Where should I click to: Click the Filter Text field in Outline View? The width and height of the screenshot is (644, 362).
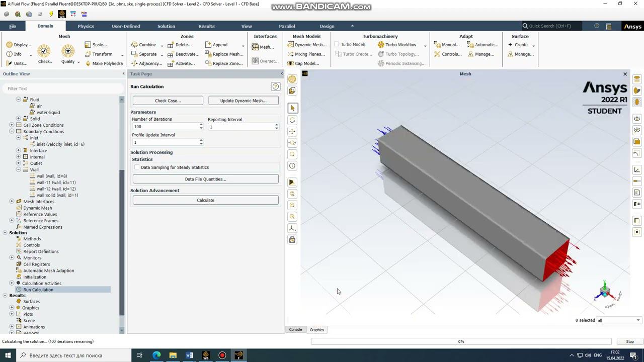[62, 88]
